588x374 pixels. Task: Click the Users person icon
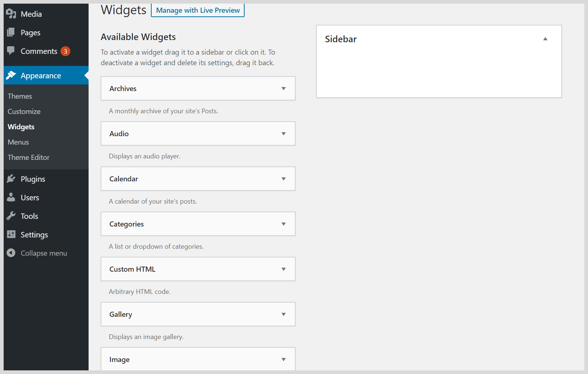click(11, 197)
